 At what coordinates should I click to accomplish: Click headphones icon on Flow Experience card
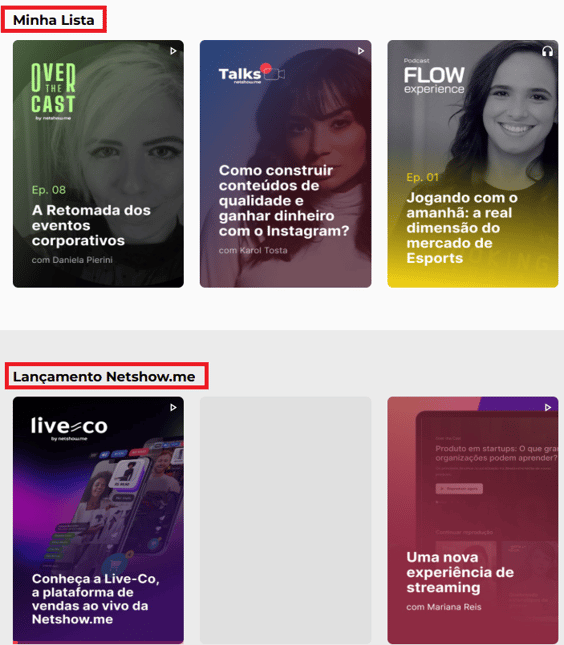click(547, 51)
